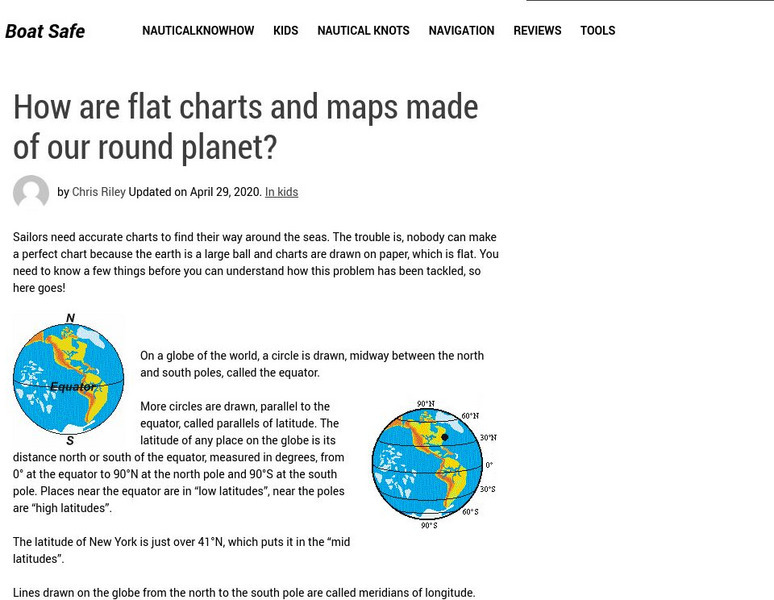The image size is (774, 600).
Task: Click the "More circles are drawn" paragraph
Action: coord(179,457)
